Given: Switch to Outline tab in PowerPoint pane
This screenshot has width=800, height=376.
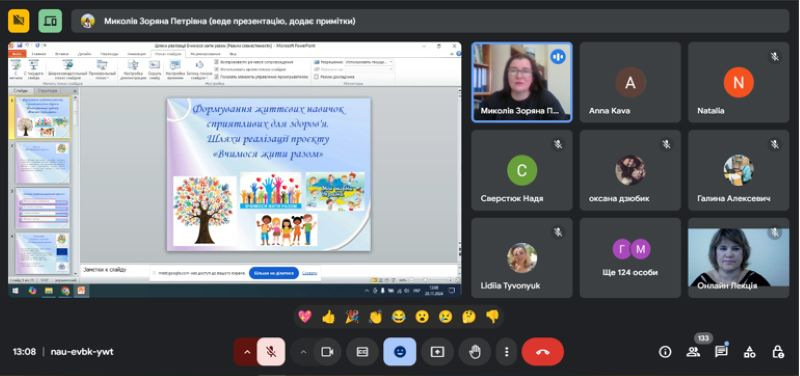Looking at the screenshot, I should pyautogui.click(x=48, y=90).
